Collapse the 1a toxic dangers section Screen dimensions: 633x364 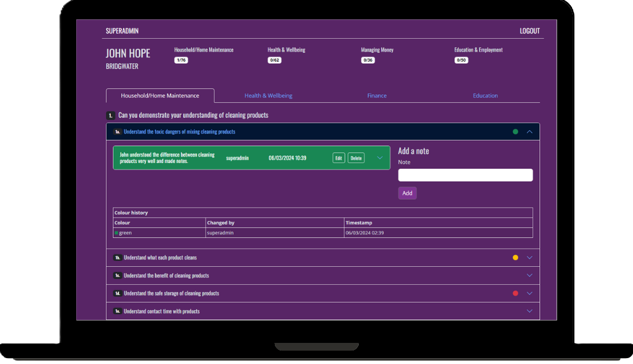tap(529, 132)
